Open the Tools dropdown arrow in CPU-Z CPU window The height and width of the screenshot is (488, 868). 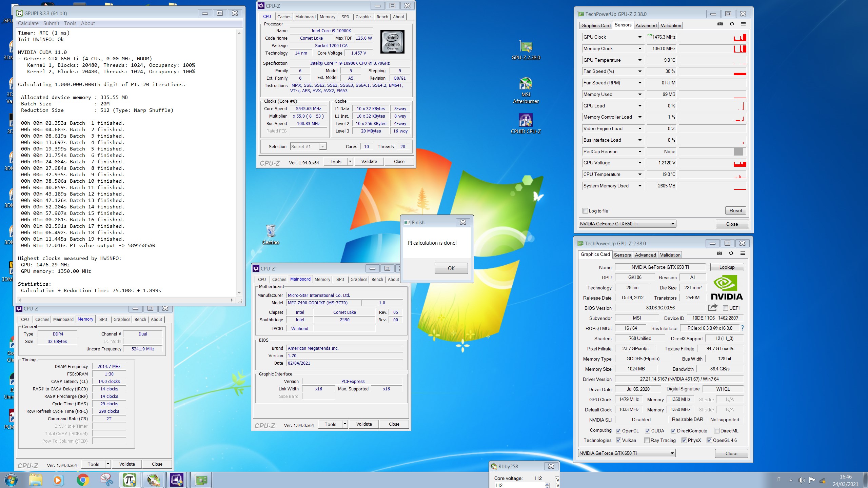(x=350, y=162)
